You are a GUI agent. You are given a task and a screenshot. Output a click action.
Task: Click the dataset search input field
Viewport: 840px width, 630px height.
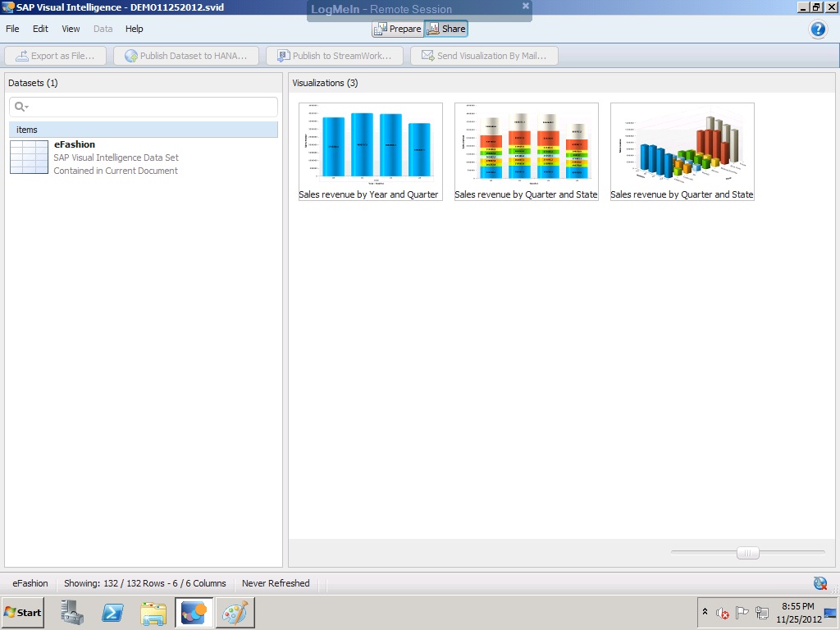click(x=144, y=107)
